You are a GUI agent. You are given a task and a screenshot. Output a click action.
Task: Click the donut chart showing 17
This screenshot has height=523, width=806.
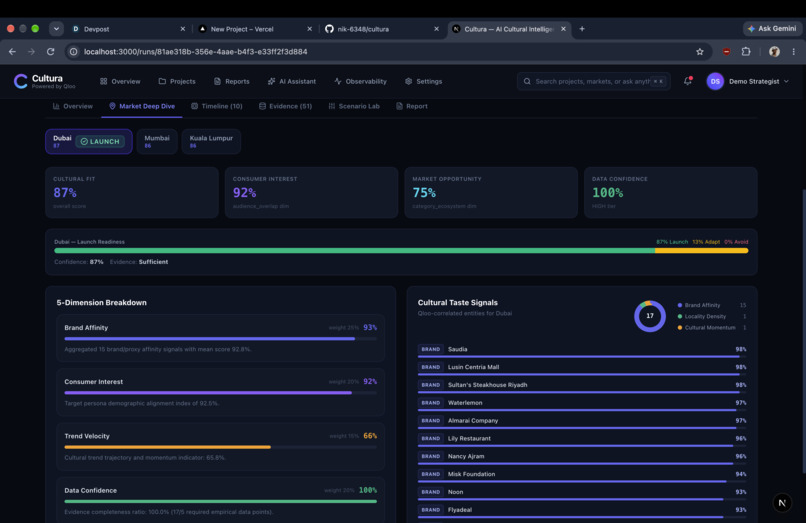pos(650,316)
